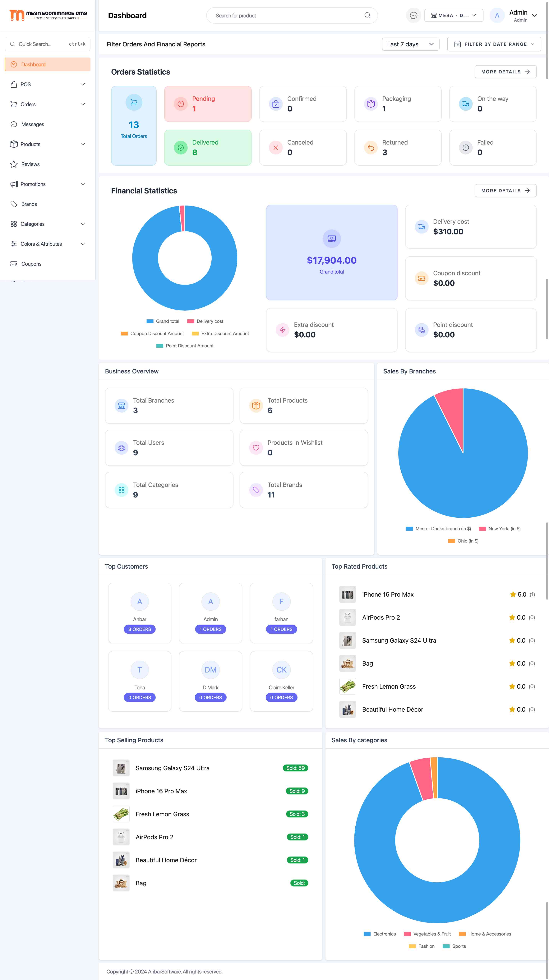This screenshot has width=549, height=980.
Task: Click the Delivery cost truck icon
Action: click(422, 227)
